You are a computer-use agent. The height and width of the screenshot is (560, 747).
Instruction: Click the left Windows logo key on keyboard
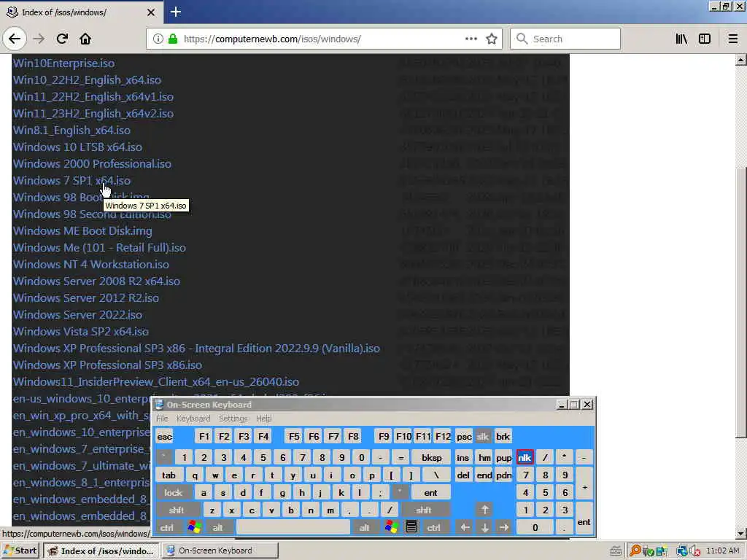coord(194,527)
